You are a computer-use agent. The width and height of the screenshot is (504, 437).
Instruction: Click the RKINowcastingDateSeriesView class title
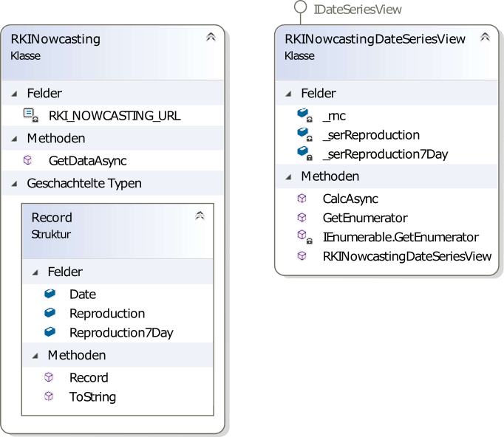375,39
